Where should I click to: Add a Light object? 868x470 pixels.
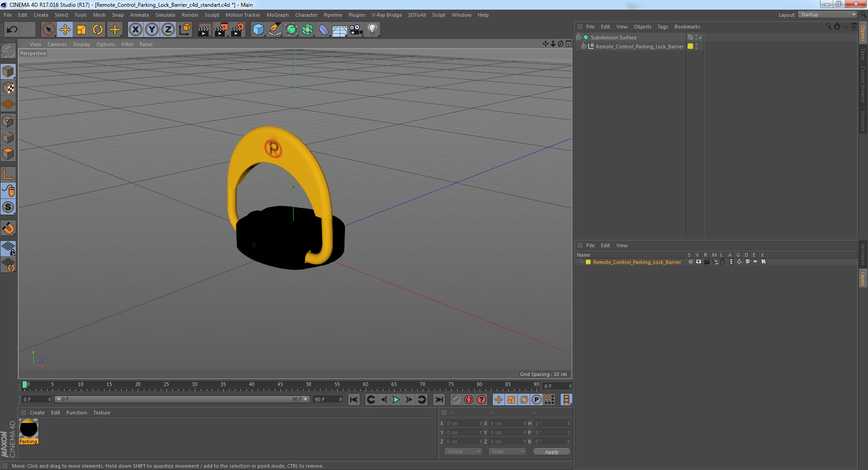(x=372, y=30)
